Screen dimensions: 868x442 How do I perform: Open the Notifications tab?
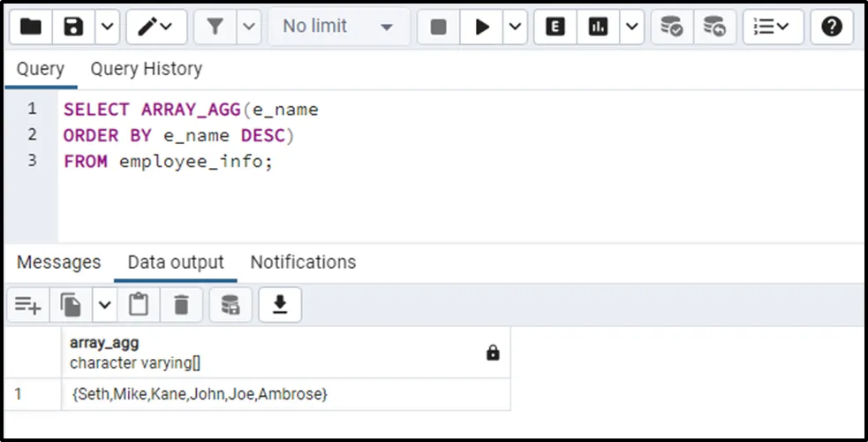[x=303, y=263]
